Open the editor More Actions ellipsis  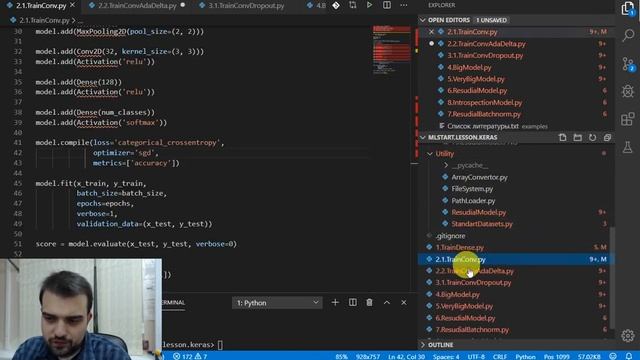click(404, 5)
